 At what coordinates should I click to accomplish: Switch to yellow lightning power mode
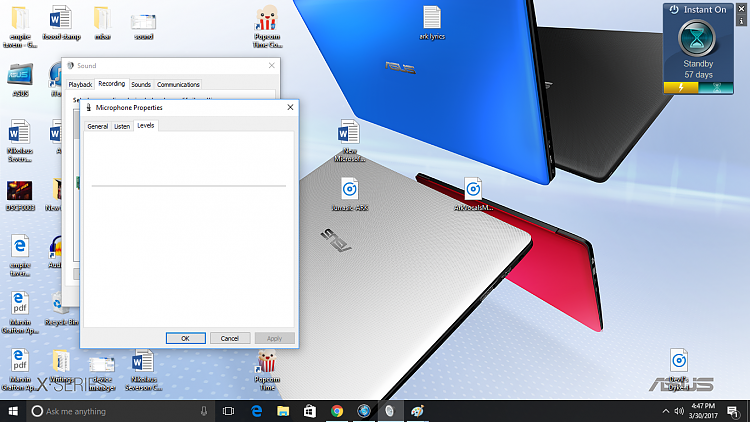pyautogui.click(x=683, y=88)
